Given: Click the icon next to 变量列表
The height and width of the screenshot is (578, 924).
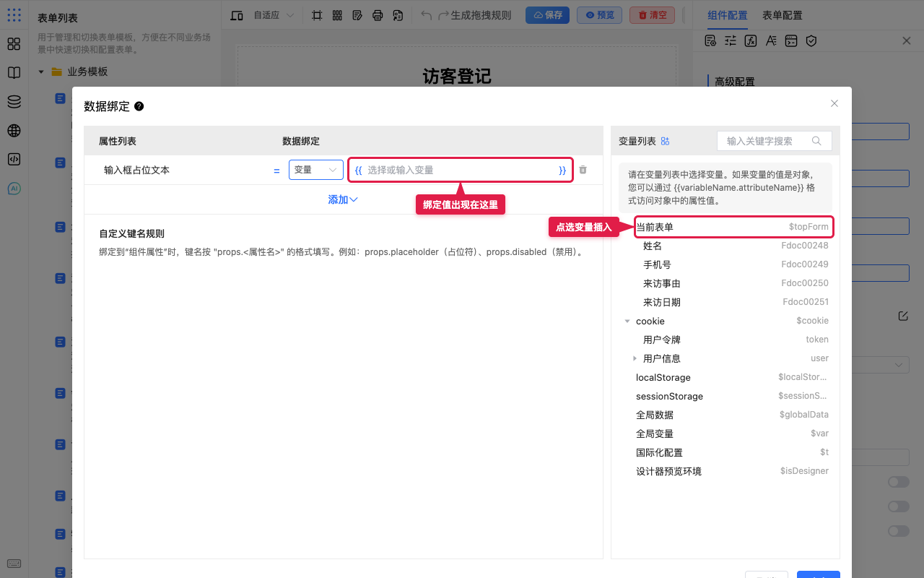Looking at the screenshot, I should tap(666, 141).
